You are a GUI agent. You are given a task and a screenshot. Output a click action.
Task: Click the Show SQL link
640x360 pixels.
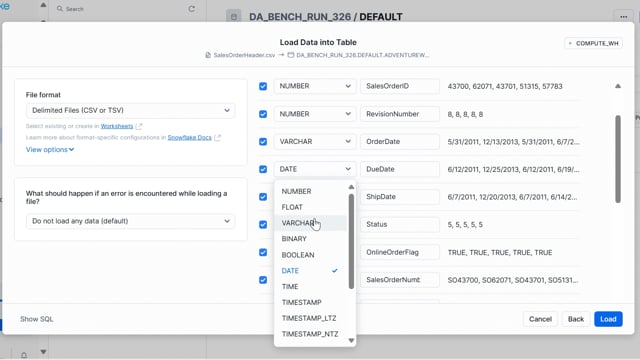coord(37,319)
